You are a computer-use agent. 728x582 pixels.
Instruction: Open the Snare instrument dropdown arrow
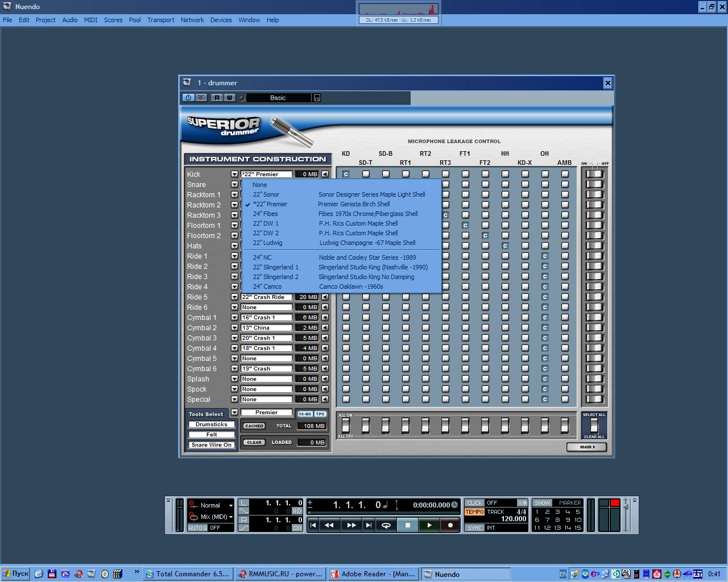tap(234, 185)
